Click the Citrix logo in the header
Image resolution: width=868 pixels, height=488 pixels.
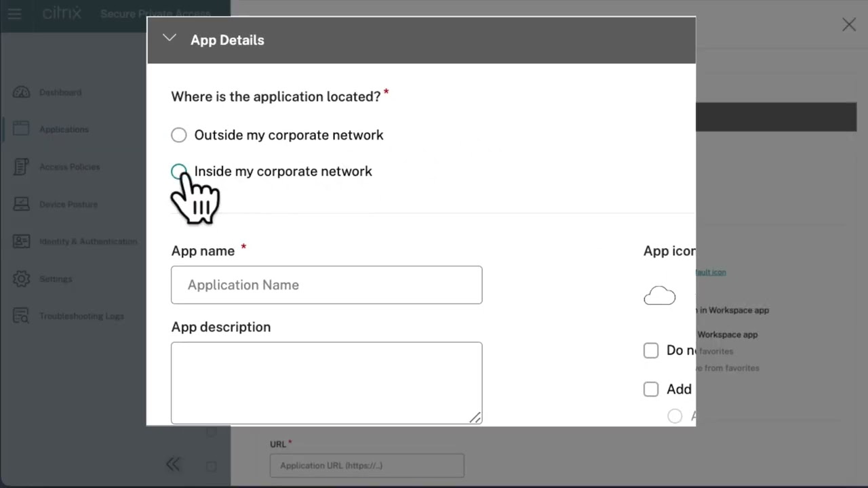point(62,12)
